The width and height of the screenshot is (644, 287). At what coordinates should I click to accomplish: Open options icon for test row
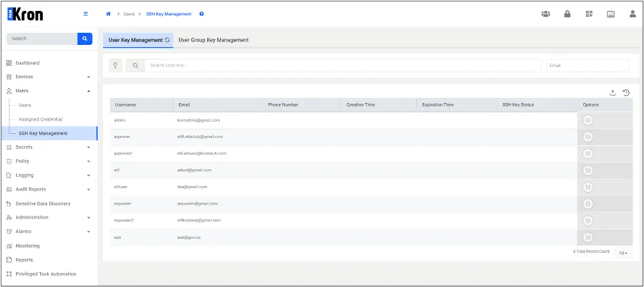(588, 237)
